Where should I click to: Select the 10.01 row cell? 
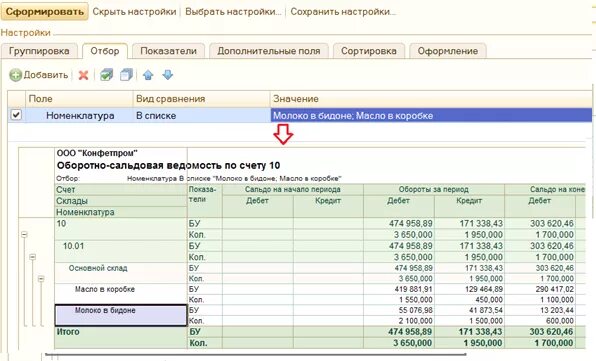click(x=121, y=251)
